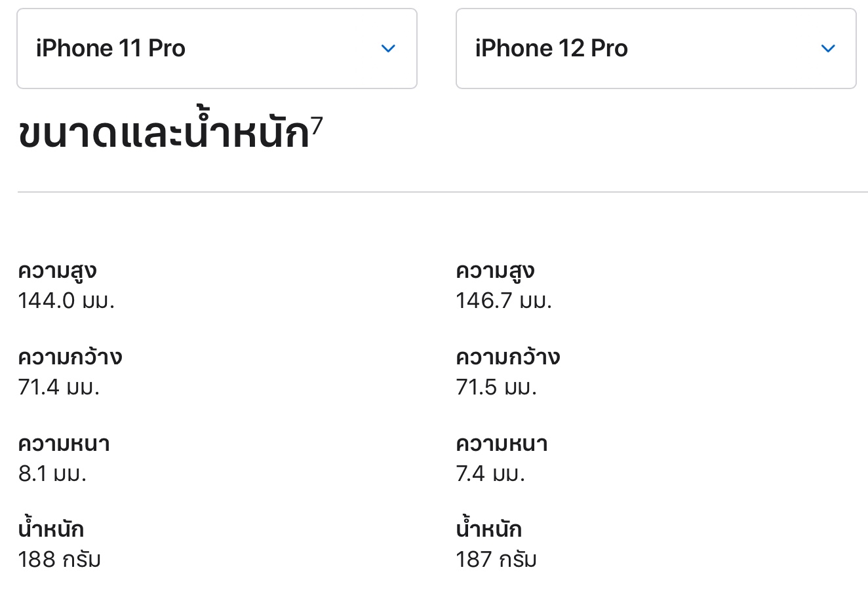Click the chevron arrow beside iPhone 12 Pro
This screenshot has height=616, width=868.
click(x=828, y=48)
